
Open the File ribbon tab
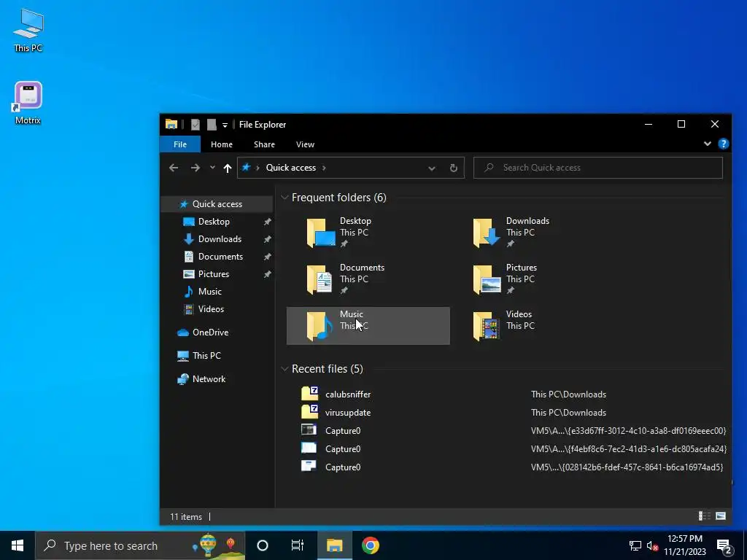[x=180, y=144]
